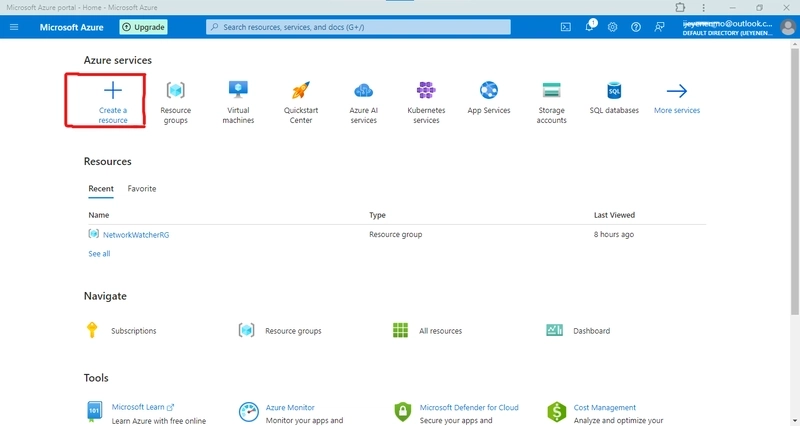Switch to the Favorite tab

tap(142, 189)
